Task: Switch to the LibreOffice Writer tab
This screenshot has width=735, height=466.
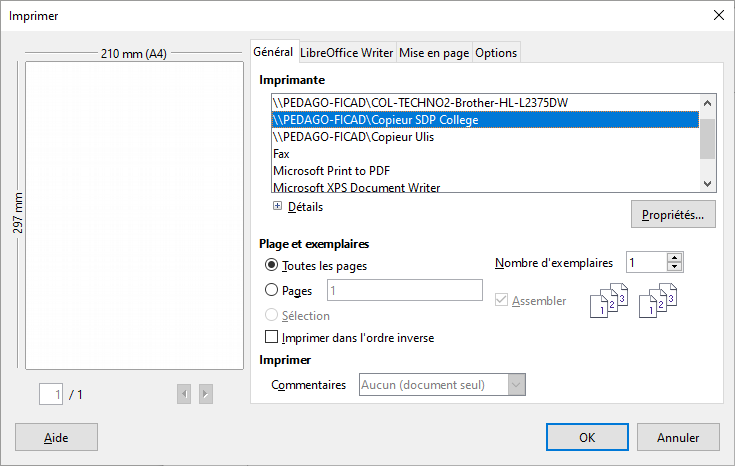Action: (346, 53)
